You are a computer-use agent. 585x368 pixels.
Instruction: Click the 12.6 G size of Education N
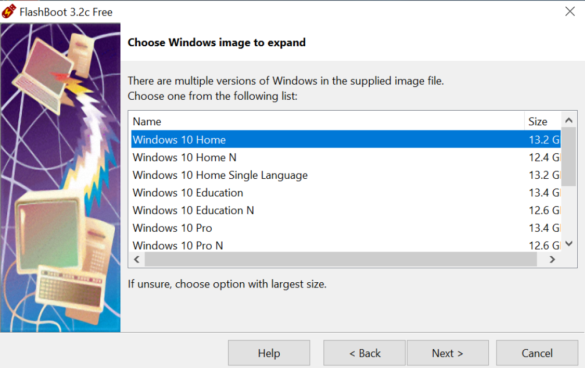pyautogui.click(x=544, y=210)
